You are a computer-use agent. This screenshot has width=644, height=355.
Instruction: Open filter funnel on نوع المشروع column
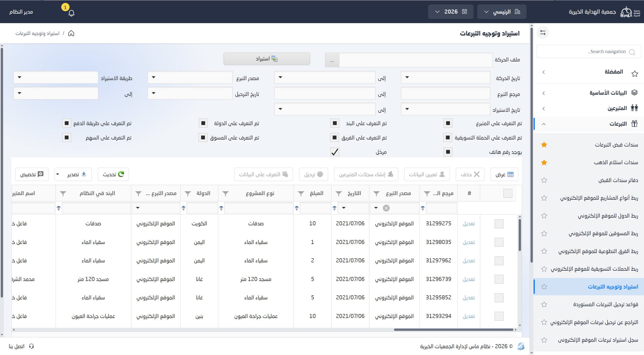[x=225, y=193]
